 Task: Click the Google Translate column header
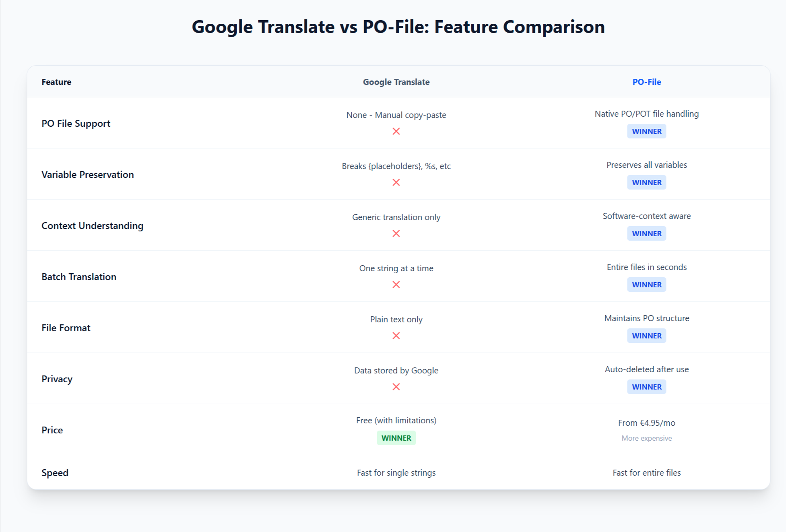(x=396, y=82)
